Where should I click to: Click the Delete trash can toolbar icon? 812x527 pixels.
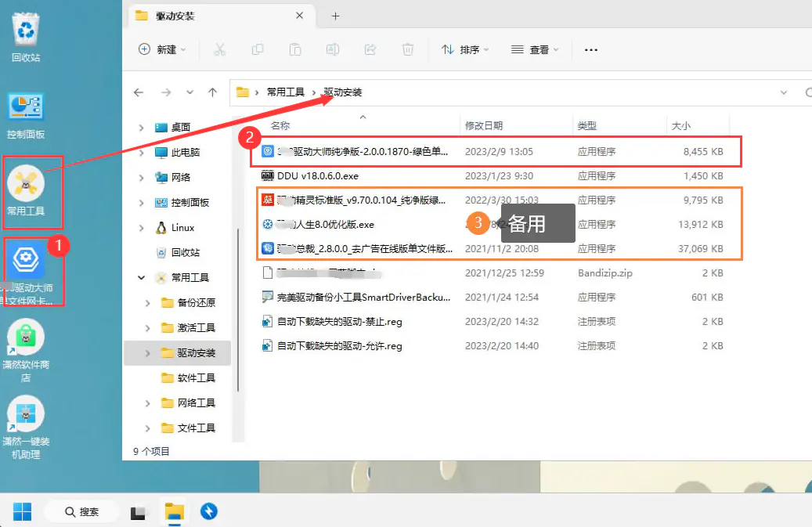(408, 49)
